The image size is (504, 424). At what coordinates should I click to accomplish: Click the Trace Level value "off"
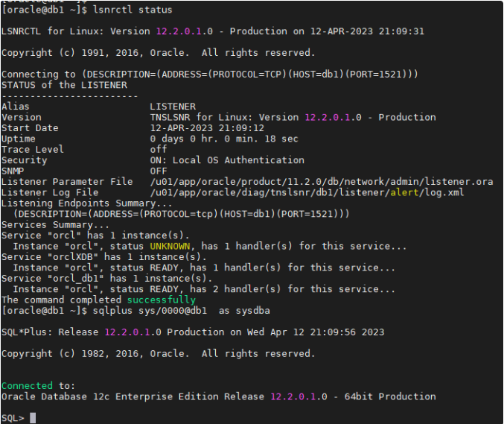(x=159, y=150)
